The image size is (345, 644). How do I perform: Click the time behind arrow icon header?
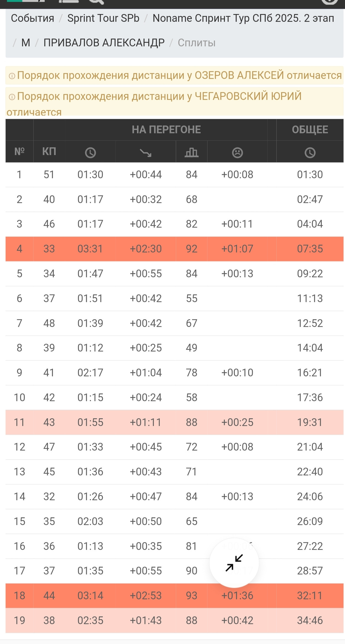[145, 152]
